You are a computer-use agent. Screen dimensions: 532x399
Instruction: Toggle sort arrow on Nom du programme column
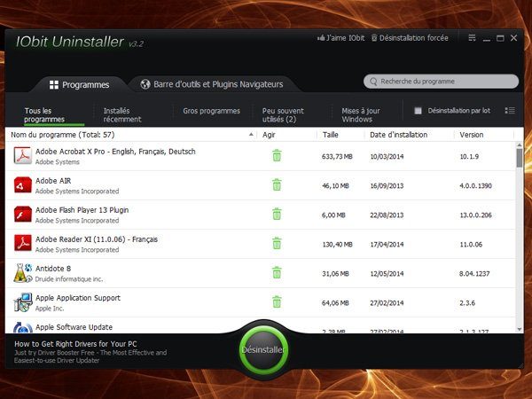click(x=251, y=135)
